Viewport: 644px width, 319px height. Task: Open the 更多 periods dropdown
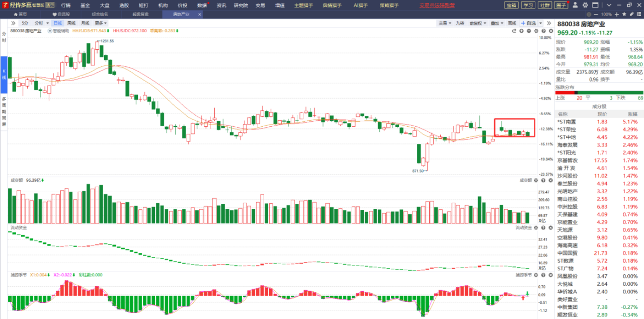point(100,23)
